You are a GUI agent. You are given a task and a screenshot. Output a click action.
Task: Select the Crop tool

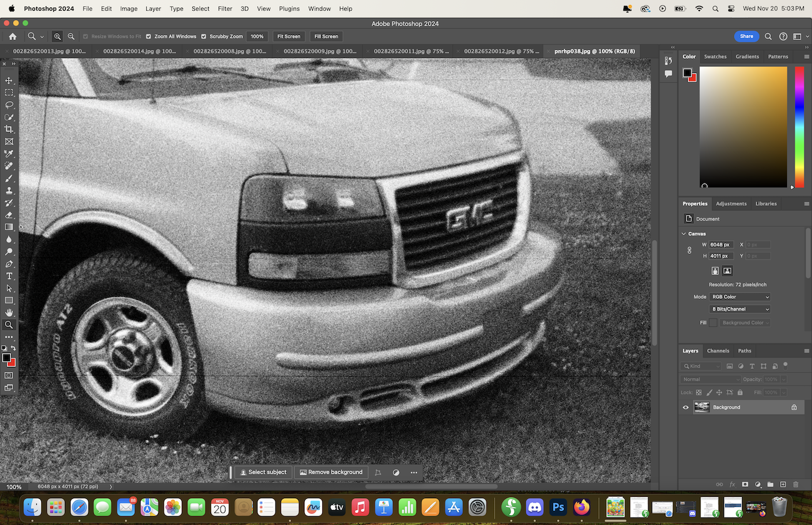point(9,129)
